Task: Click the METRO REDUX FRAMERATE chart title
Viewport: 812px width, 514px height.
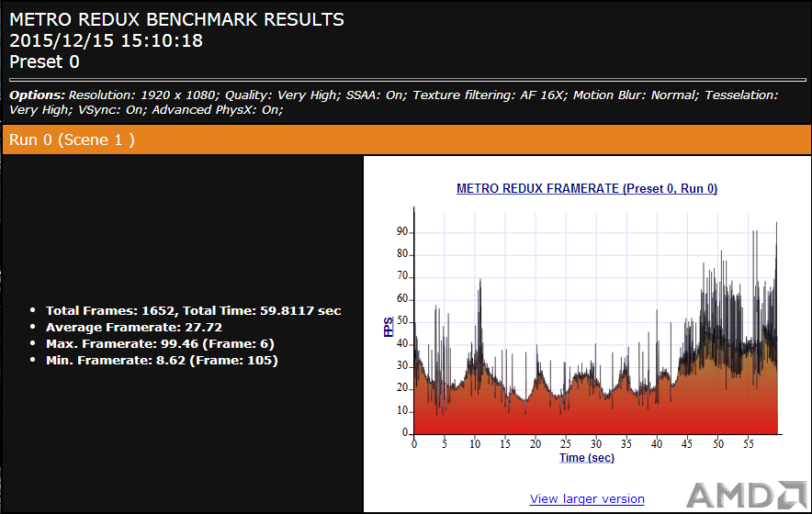Action: click(587, 188)
